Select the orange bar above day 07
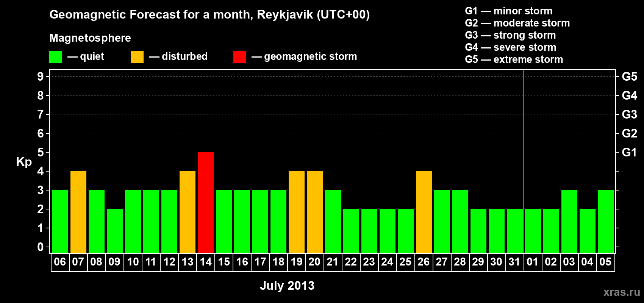This screenshot has height=303, width=644. [x=78, y=212]
